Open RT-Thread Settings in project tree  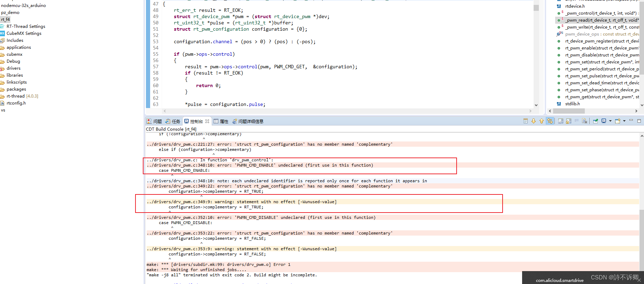(x=26, y=26)
